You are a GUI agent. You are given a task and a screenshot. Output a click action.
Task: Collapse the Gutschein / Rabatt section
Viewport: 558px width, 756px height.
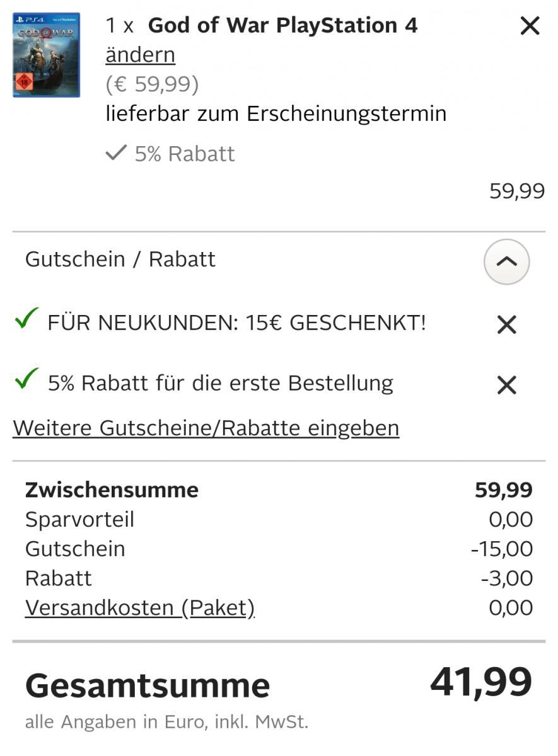point(506,261)
